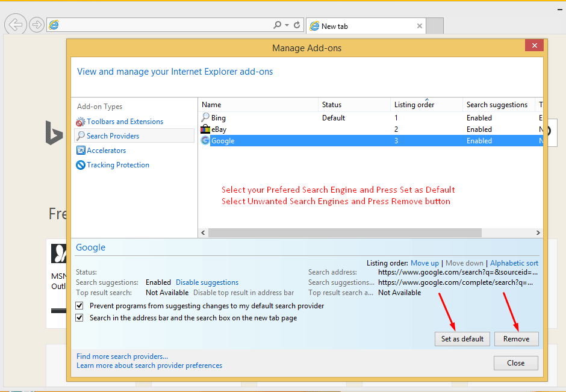Sort by the Status column header

[354, 105]
